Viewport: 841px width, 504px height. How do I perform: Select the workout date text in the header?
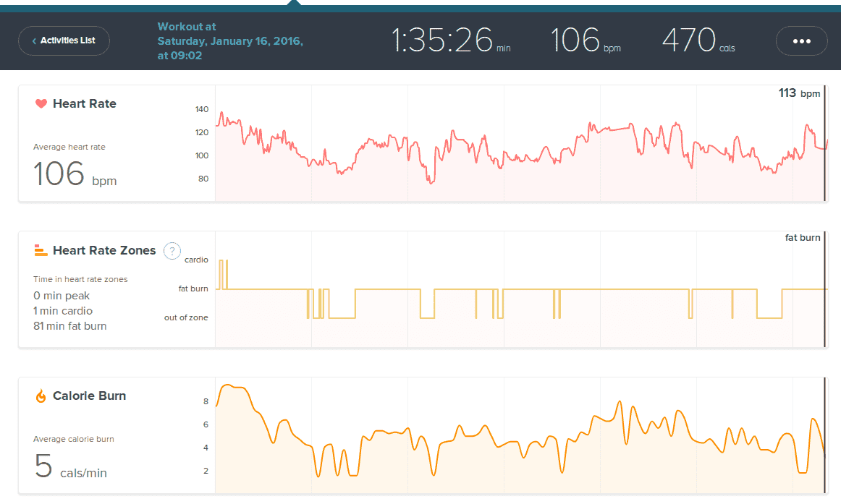(x=229, y=41)
